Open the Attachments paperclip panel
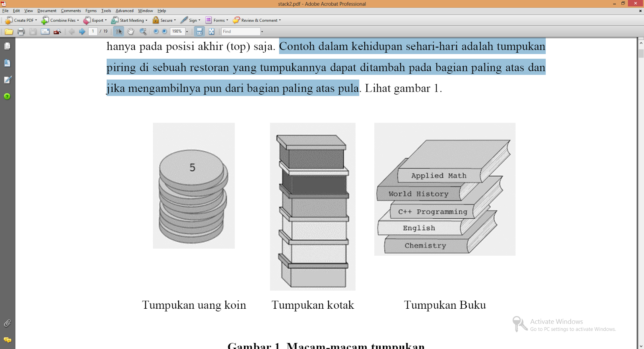644x349 pixels. [7, 323]
